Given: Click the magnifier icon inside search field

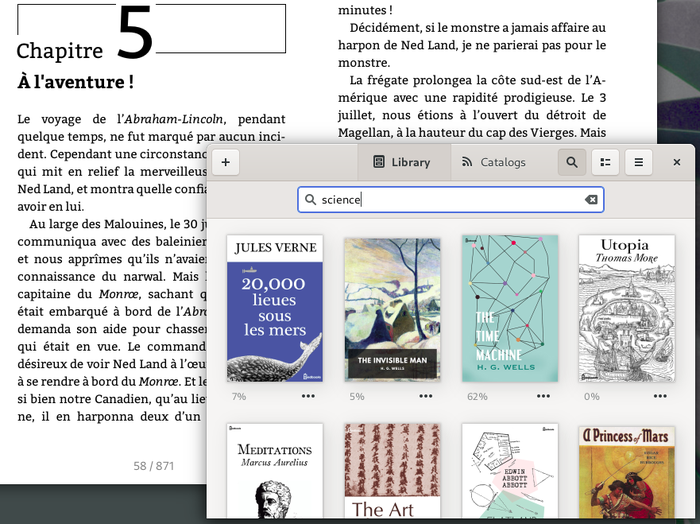Looking at the screenshot, I should click(x=310, y=200).
